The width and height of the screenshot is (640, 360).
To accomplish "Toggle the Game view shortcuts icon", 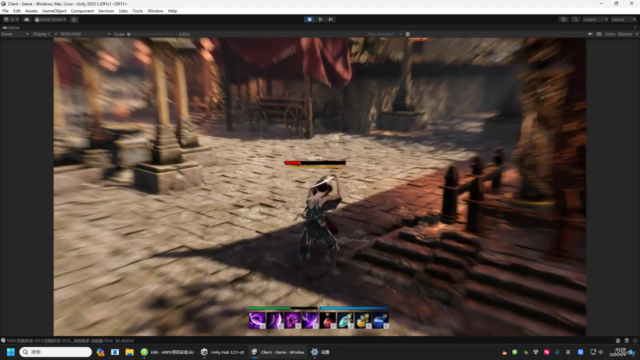I will (x=599, y=34).
